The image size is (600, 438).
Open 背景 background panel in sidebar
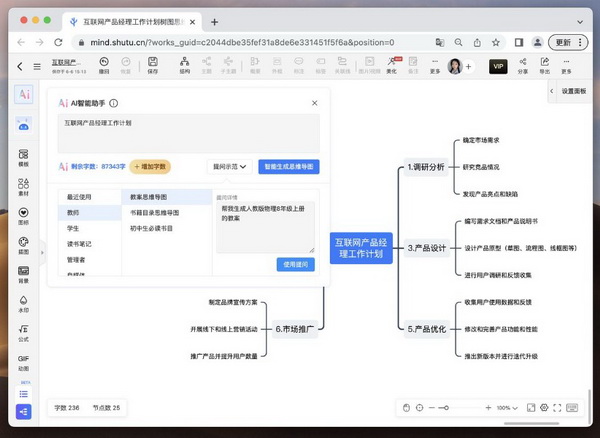coord(23,275)
